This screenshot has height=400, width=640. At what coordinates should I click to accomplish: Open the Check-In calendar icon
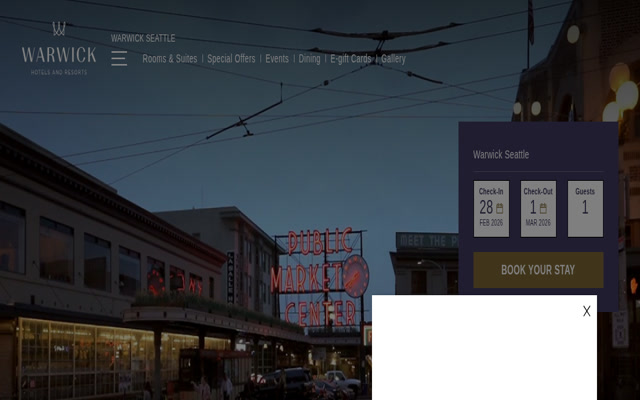point(500,209)
